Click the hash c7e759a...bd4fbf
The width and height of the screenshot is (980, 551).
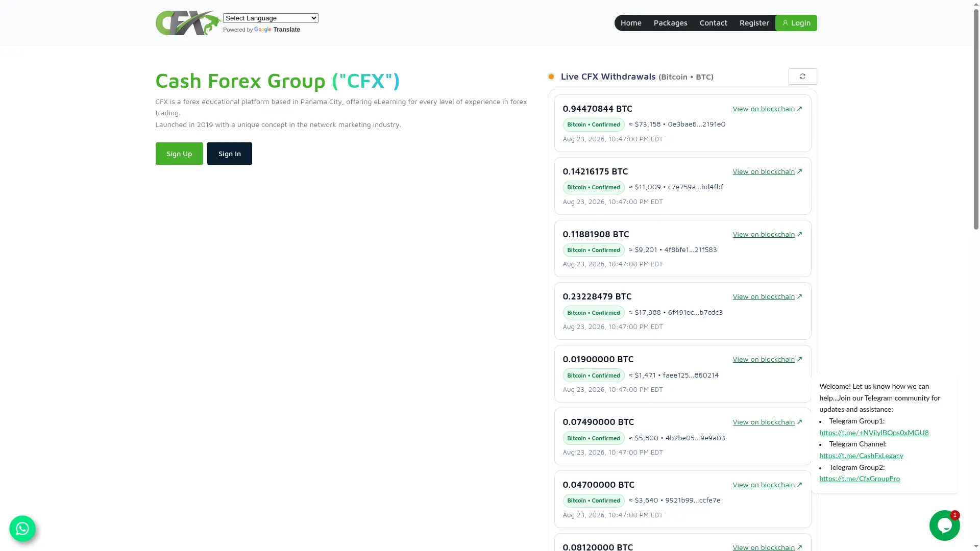695,187
